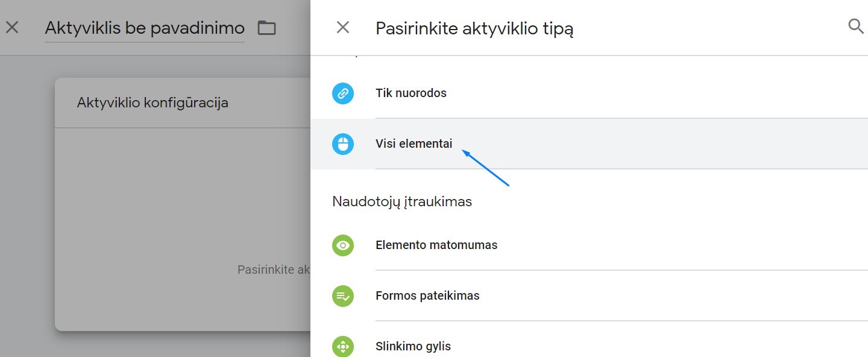Viewport: 868px width, 357px height.
Task: Pick the "Elemento matomumas" trigger type
Action: click(x=436, y=245)
